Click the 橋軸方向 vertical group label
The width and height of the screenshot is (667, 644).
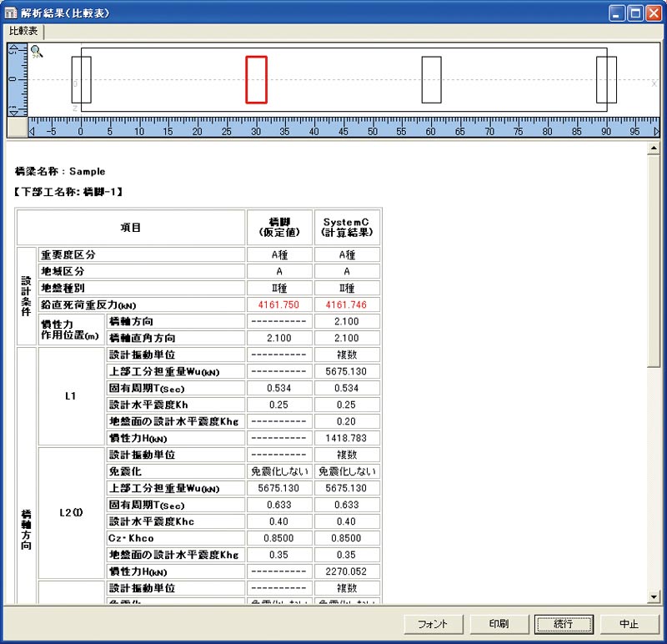click(27, 530)
